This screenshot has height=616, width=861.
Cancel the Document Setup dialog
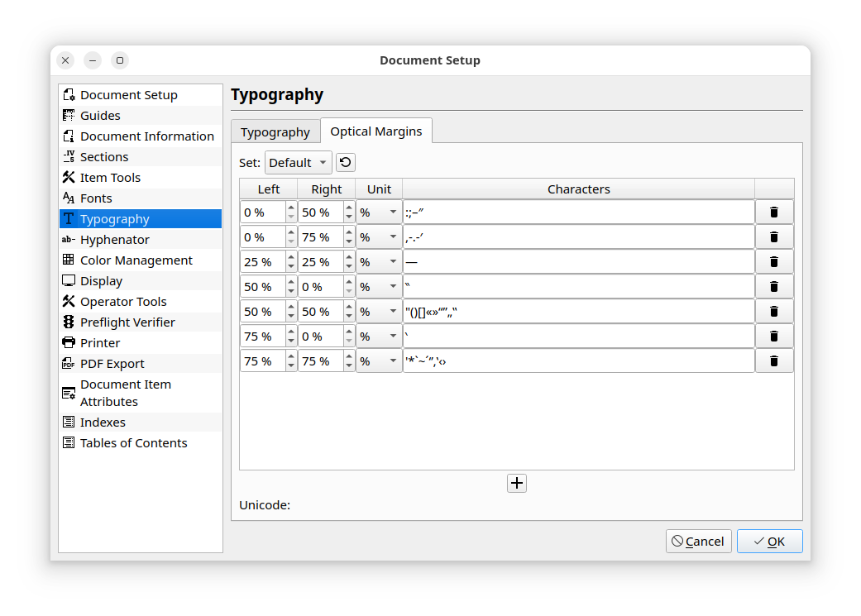(698, 542)
